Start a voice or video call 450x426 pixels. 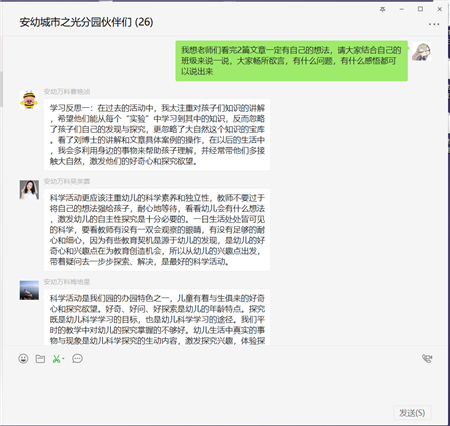[x=427, y=359]
